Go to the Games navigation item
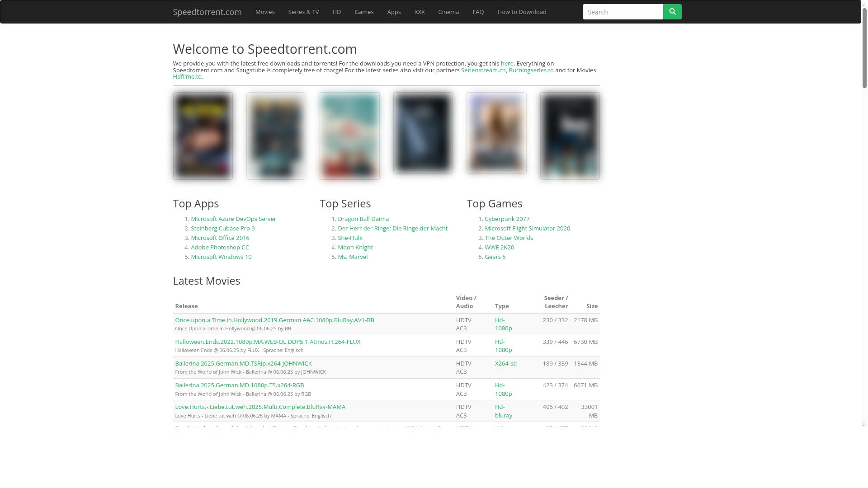 point(363,12)
